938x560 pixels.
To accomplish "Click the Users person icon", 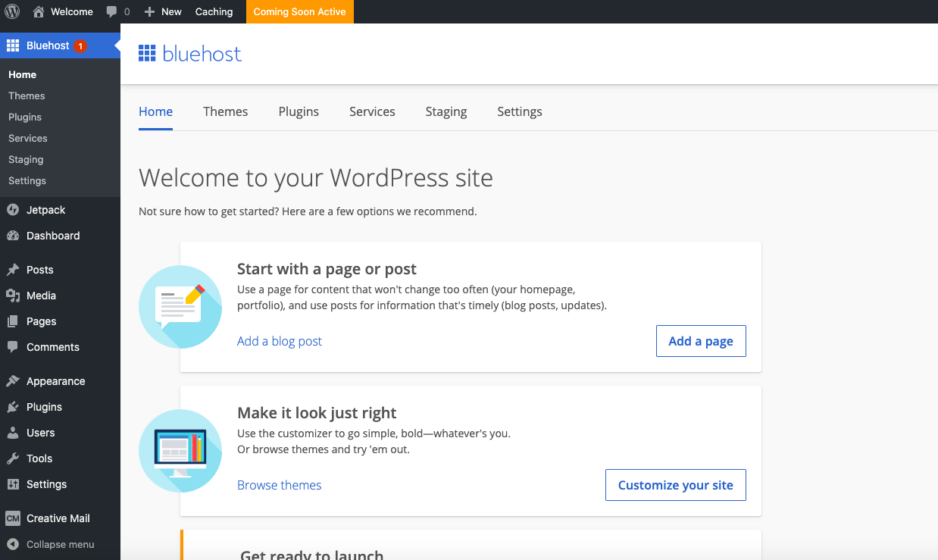I will 12,433.
